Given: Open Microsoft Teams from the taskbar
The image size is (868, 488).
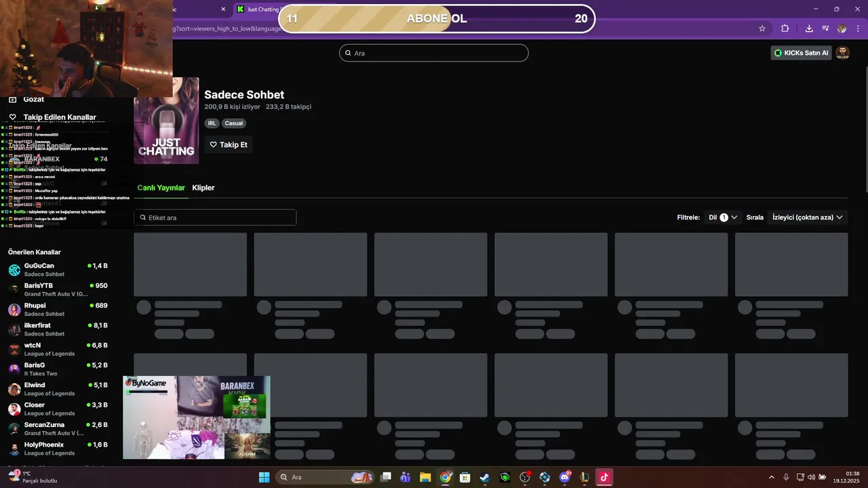Looking at the screenshot, I should coord(406,477).
